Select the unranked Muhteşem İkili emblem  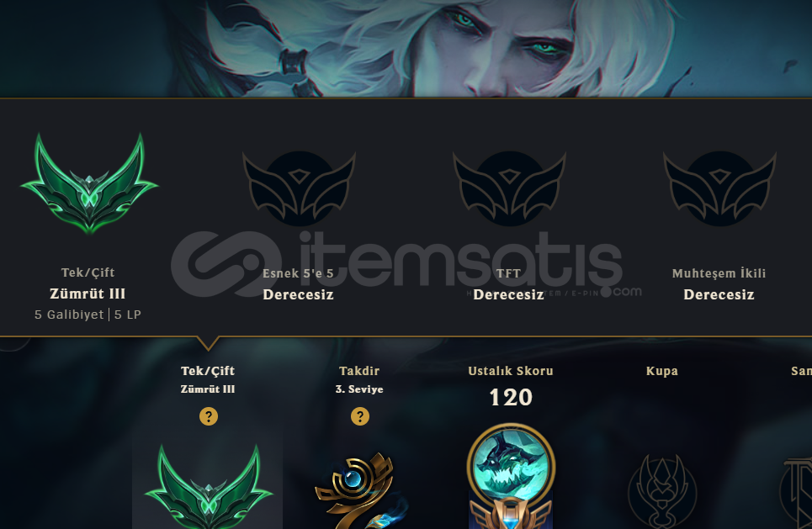pyautogui.click(x=719, y=188)
